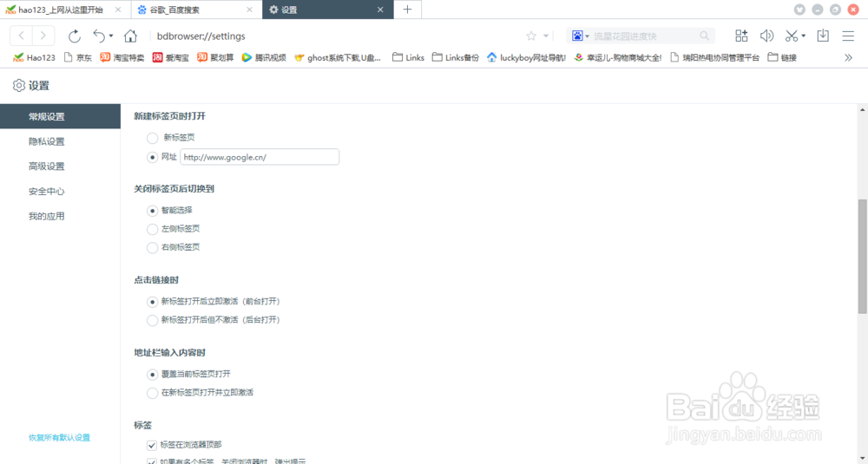The height and width of the screenshot is (464, 868).
Task: Open the 聚划算 bookmark
Action: click(x=215, y=57)
